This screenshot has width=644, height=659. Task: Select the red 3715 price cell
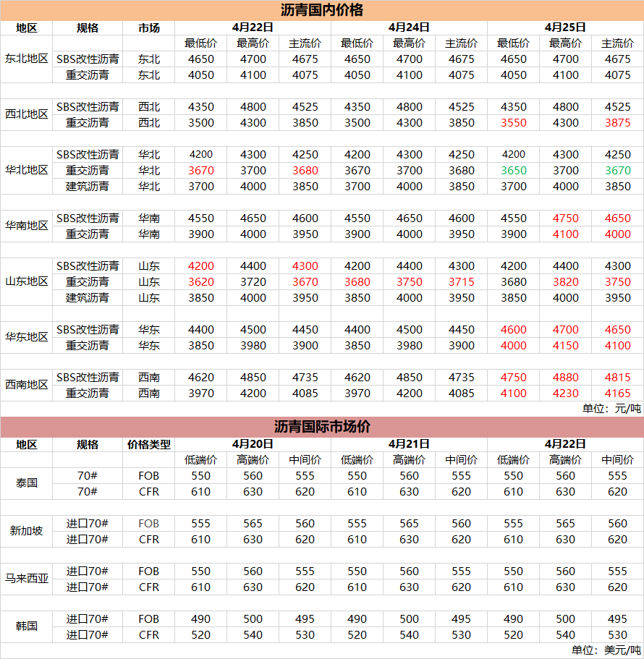(x=461, y=282)
